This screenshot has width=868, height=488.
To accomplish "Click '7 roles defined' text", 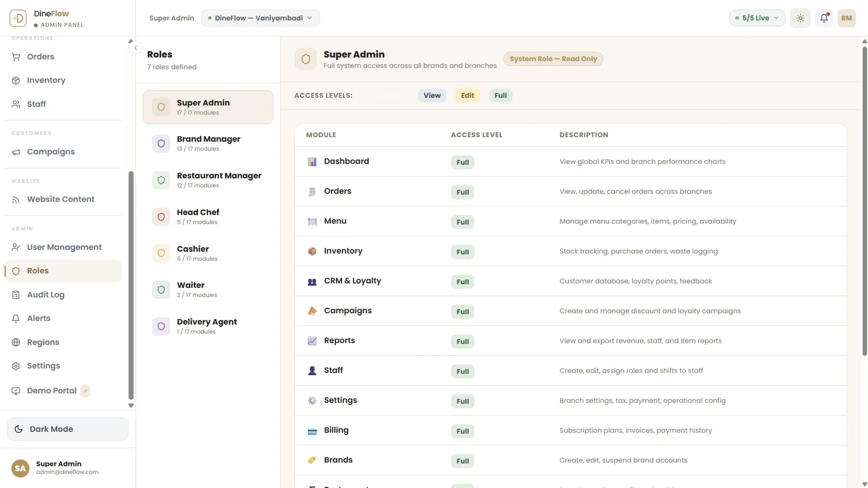I will pyautogui.click(x=171, y=67).
